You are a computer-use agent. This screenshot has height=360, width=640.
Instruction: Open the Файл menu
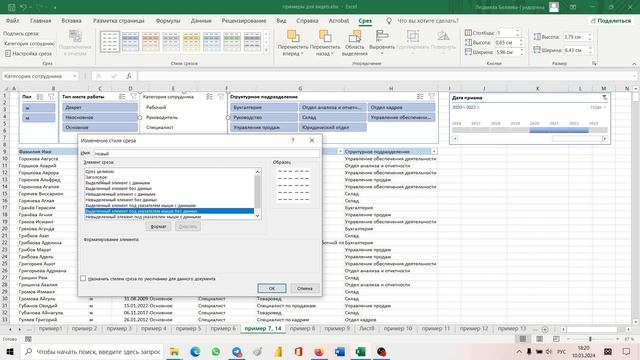(x=13, y=21)
